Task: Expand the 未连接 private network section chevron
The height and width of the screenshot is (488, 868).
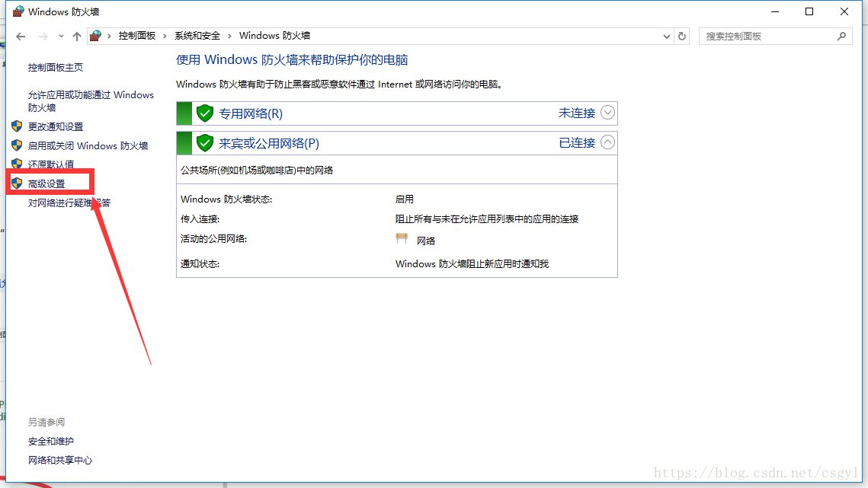Action: point(607,113)
